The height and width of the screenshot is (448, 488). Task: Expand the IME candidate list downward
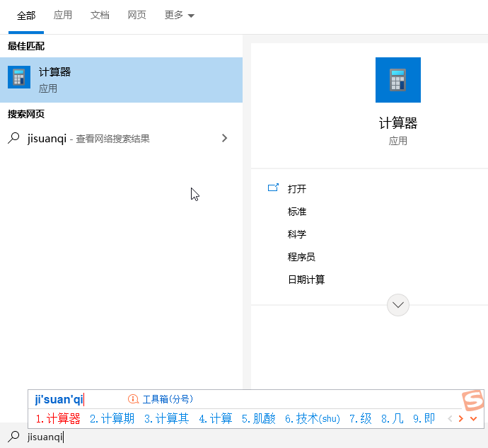click(473, 419)
